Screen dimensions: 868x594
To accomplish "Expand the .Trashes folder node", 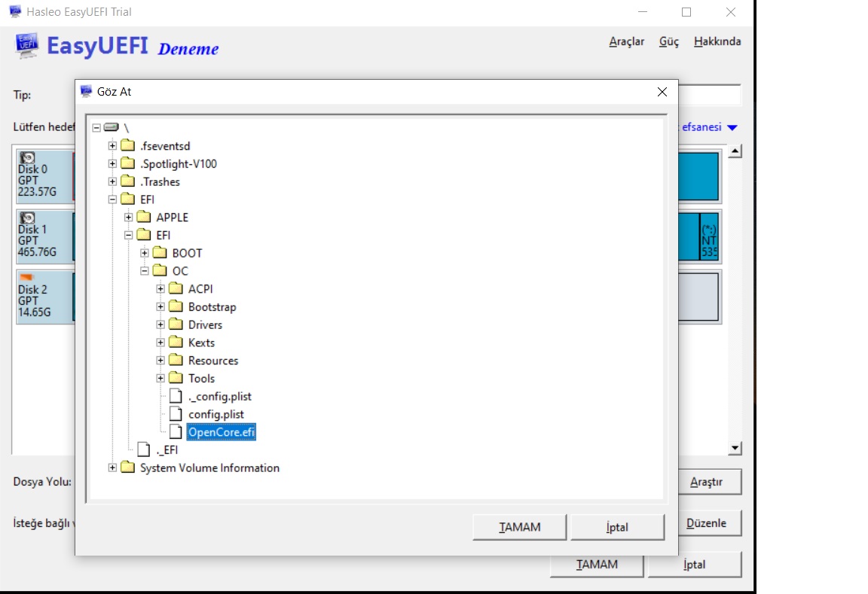I will [112, 182].
